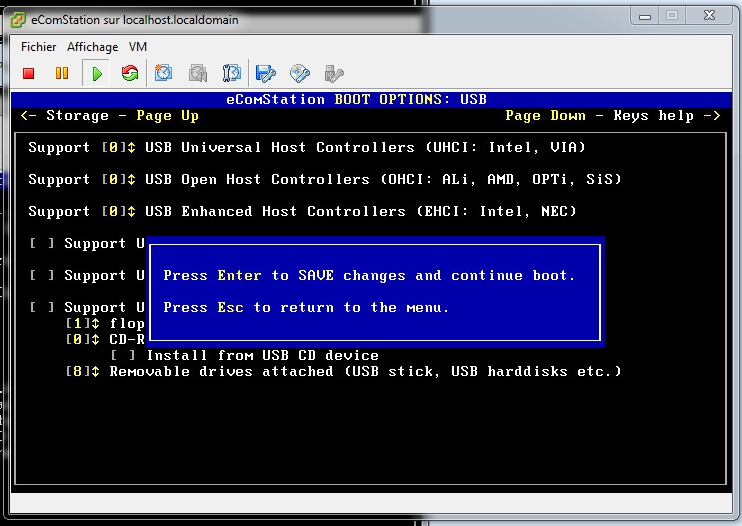Click the USB device connection icon

[x=334, y=73]
